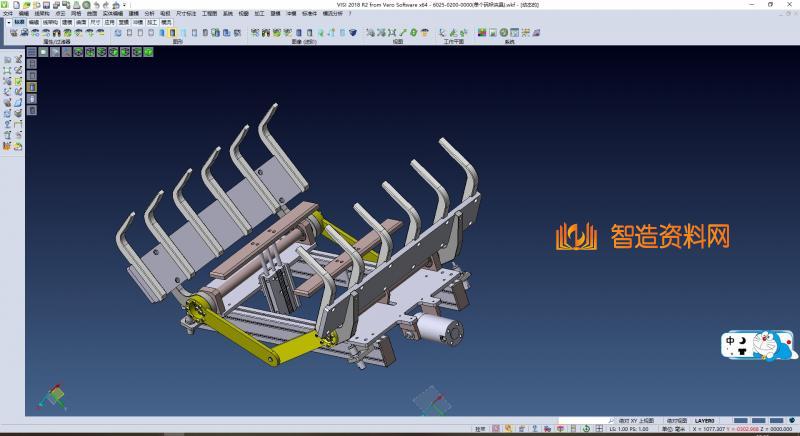Image resolution: width=800 pixels, height=436 pixels.
Task: Click the colorful palette icon in 系统 group
Action: 482,33
